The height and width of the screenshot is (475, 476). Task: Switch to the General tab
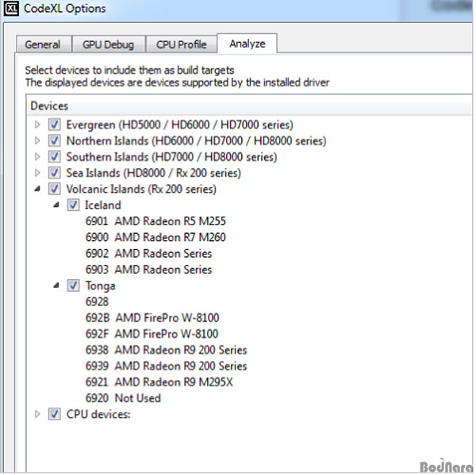[43, 44]
